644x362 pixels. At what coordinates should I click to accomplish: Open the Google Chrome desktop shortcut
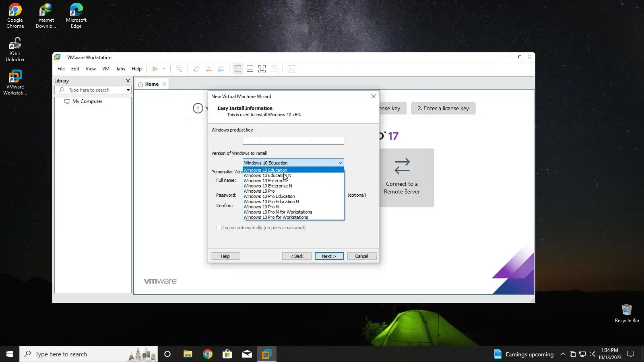coord(15,16)
